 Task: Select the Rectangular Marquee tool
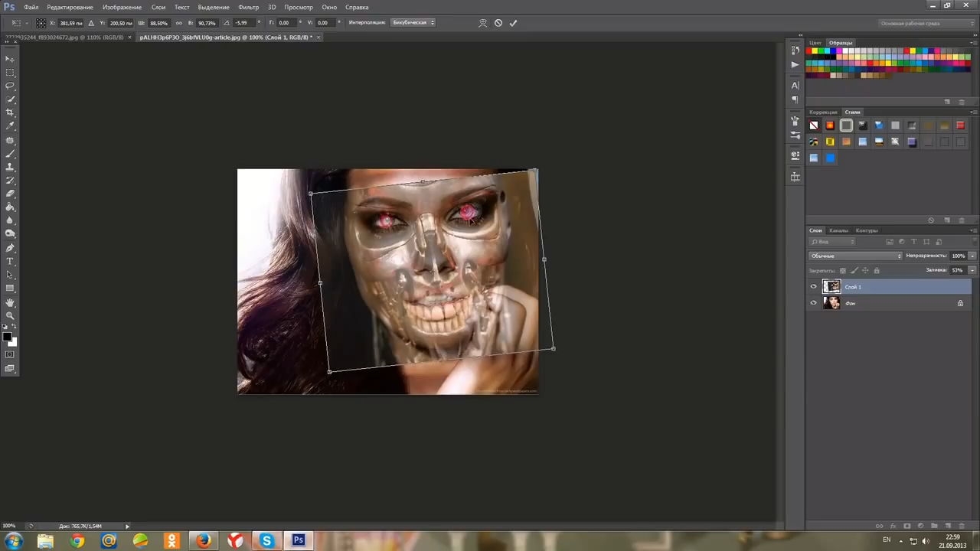click(x=10, y=73)
